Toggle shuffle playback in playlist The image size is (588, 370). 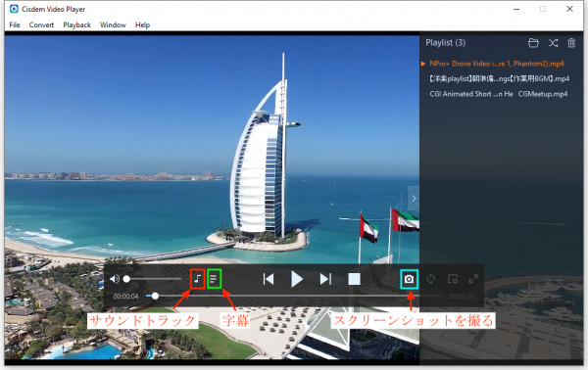(x=553, y=43)
